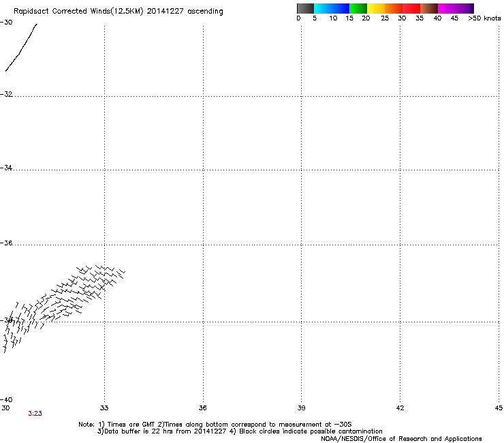Click the plot title 'Rapidscat Corrected Winds(12.5KM)'

click(x=78, y=12)
